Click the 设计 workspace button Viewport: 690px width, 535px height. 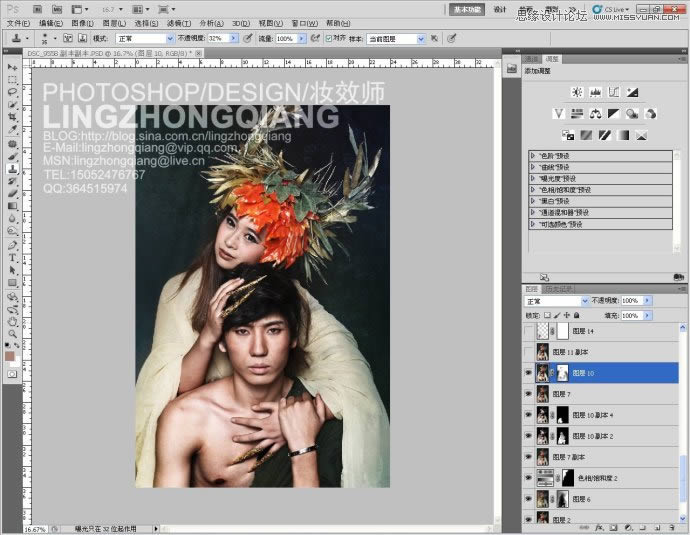pyautogui.click(x=499, y=9)
